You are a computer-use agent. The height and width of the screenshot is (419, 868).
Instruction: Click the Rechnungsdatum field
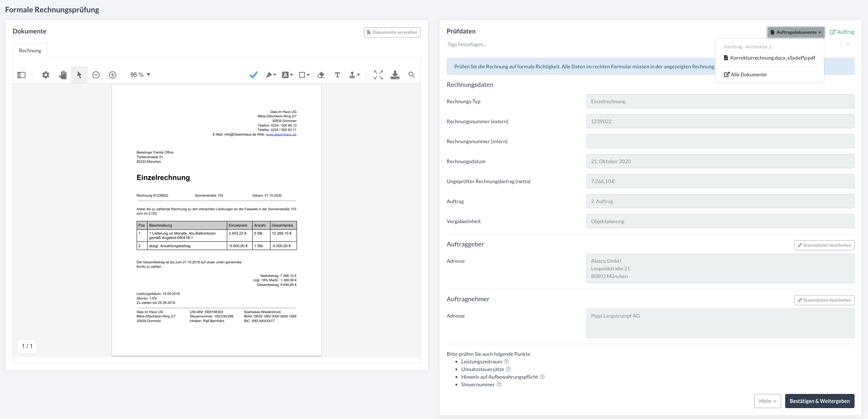(720, 161)
